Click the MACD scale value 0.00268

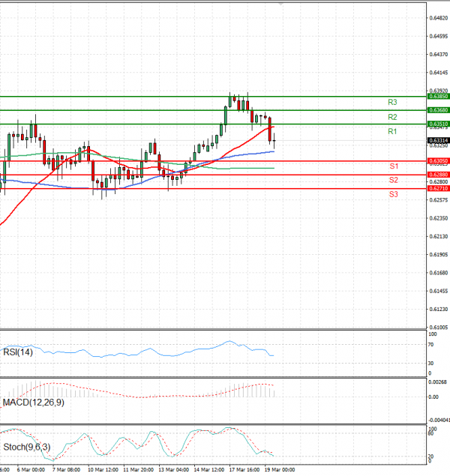(x=437, y=382)
